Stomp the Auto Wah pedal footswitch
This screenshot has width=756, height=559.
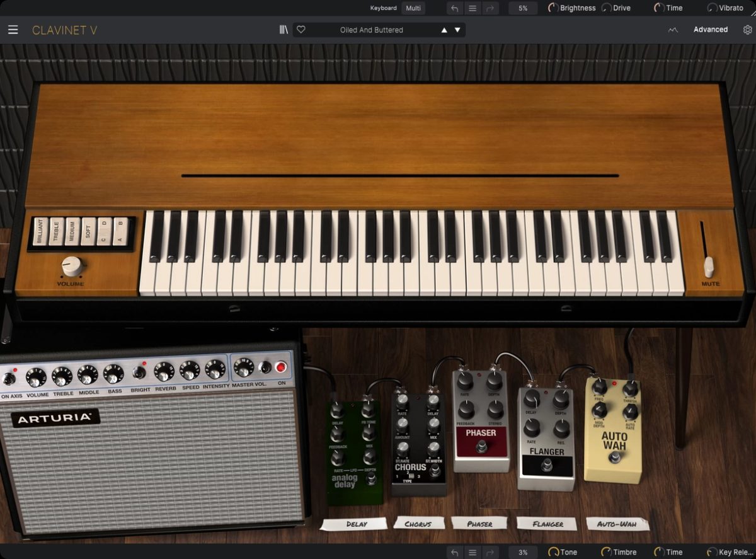(x=614, y=457)
